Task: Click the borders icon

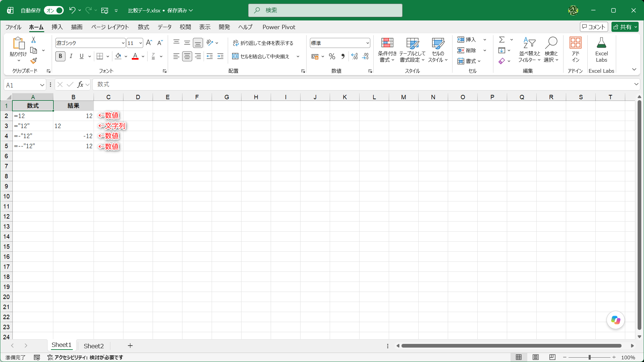Action: point(100,56)
